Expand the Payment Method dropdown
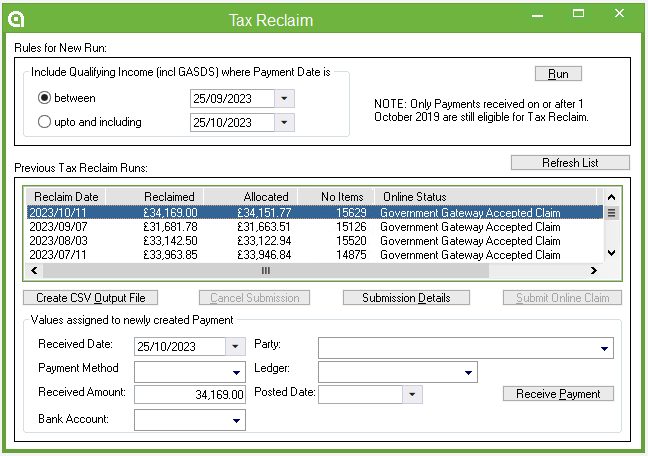 236,372
